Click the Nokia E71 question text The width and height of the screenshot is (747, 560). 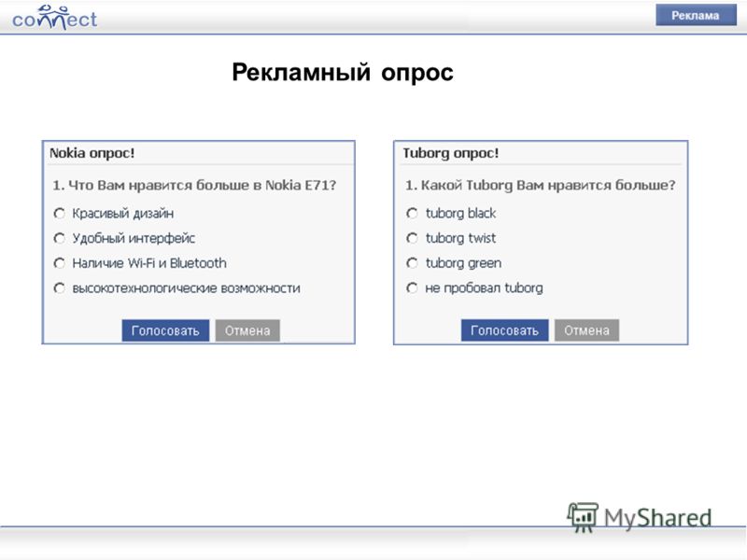pos(194,185)
